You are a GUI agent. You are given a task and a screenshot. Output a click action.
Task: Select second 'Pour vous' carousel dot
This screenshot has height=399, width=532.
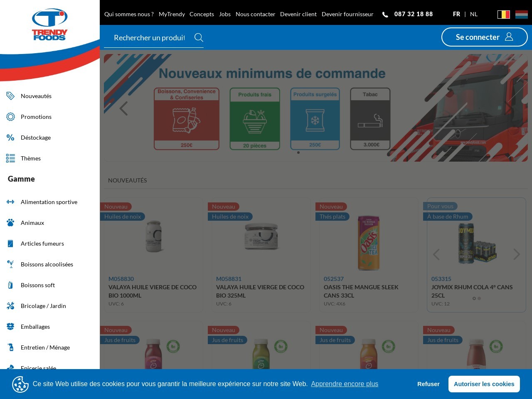click(479, 298)
